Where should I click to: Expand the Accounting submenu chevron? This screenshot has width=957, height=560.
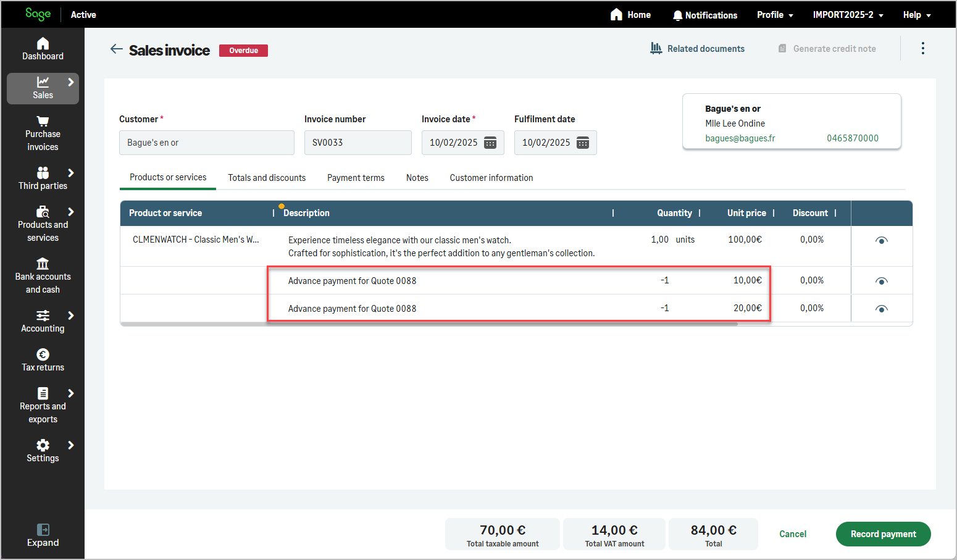tap(71, 316)
